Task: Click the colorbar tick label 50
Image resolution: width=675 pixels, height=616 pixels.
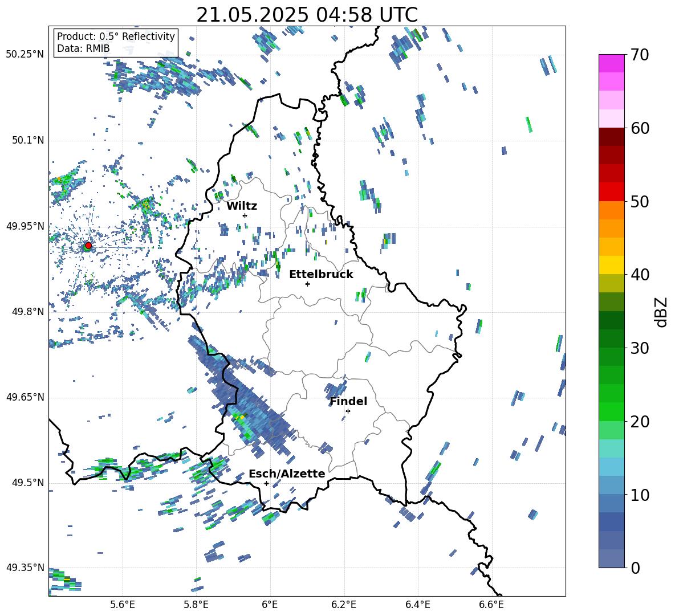Action: tap(639, 201)
